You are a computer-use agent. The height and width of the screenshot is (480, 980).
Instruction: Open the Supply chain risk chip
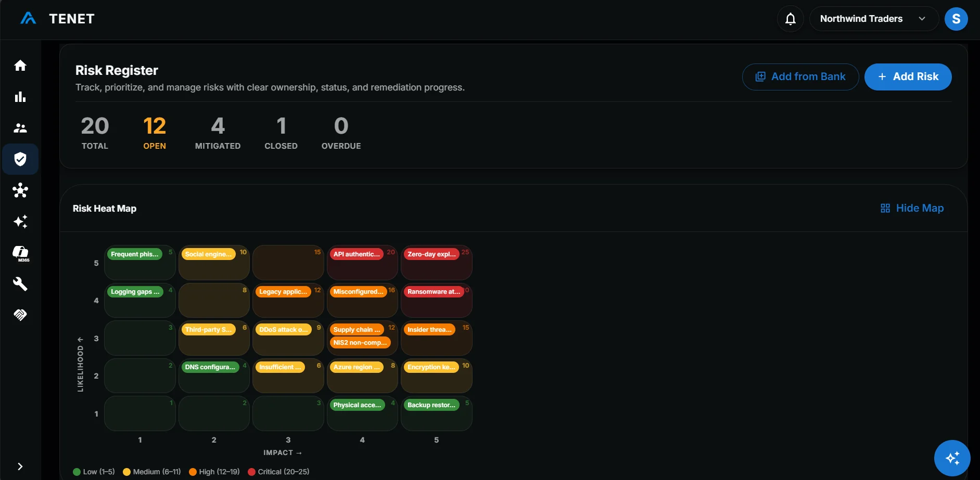pyautogui.click(x=357, y=330)
